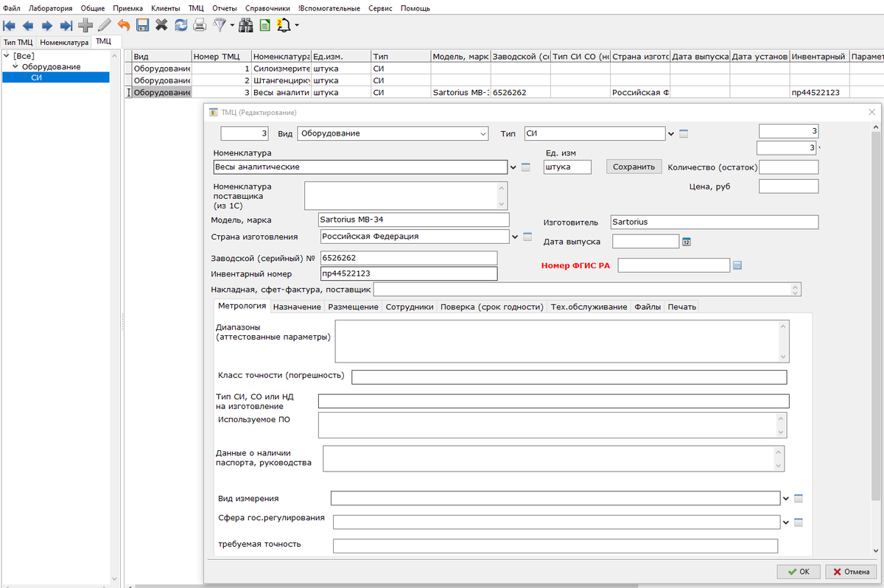Open calendar picker for Дата выпуска
This screenshot has height=588, width=884.
tap(687, 242)
